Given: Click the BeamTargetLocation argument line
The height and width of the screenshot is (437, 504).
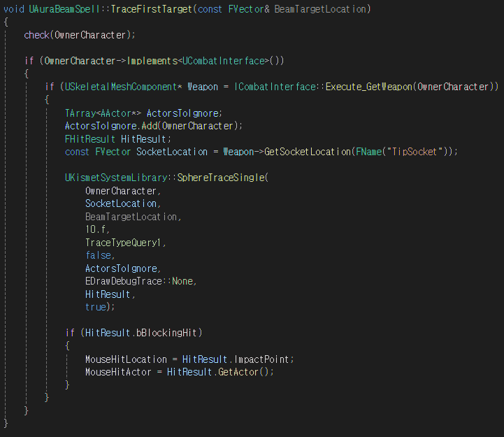Looking at the screenshot, I should tap(133, 217).
